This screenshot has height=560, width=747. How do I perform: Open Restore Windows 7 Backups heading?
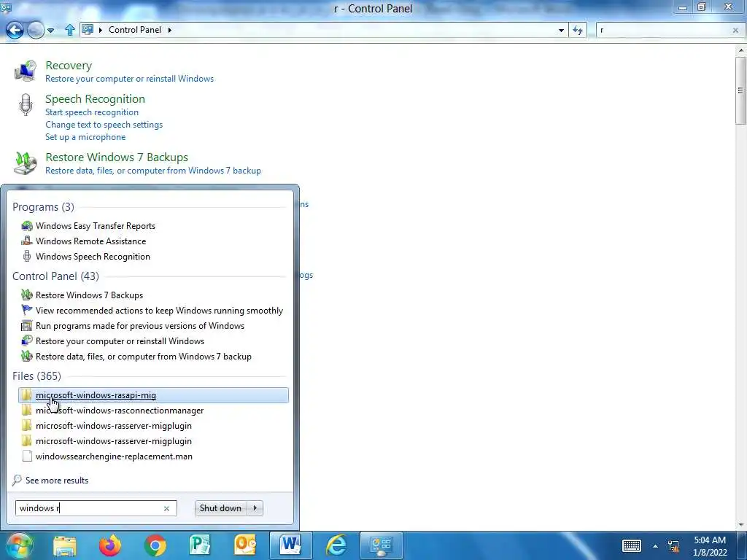click(117, 157)
